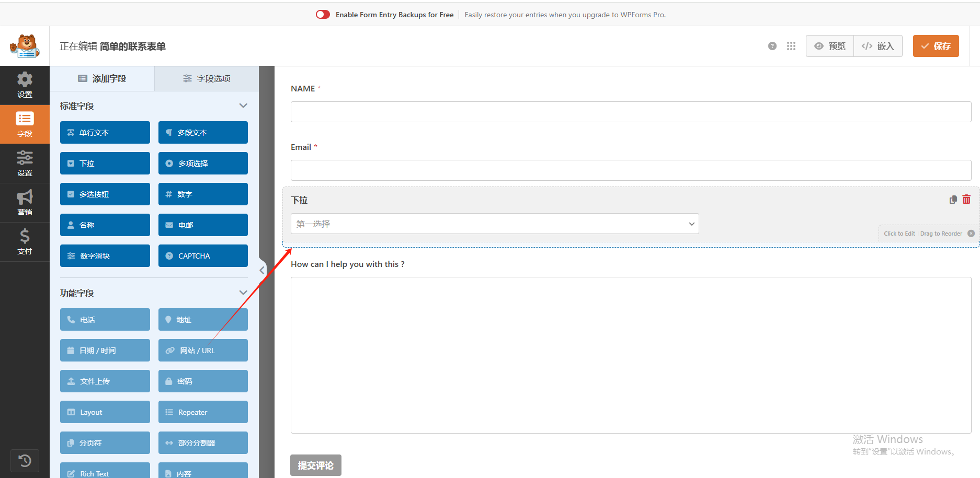
Task: Open the help question mark icon
Action: pos(772,46)
